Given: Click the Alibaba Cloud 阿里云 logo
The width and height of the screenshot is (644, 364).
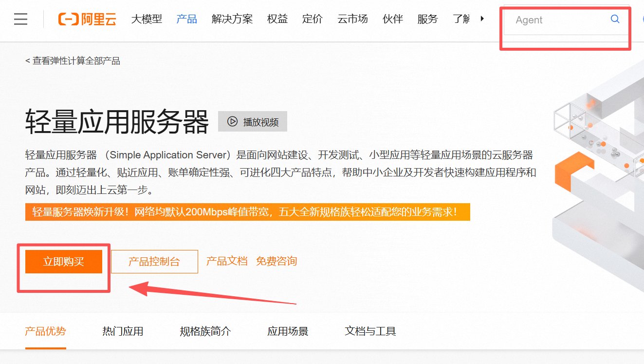Looking at the screenshot, I should (x=87, y=19).
